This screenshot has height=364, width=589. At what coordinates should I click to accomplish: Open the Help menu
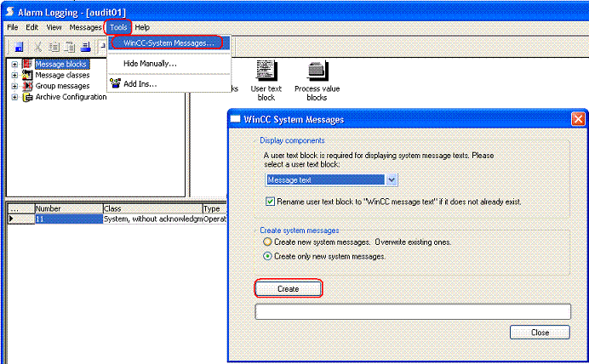coord(142,27)
